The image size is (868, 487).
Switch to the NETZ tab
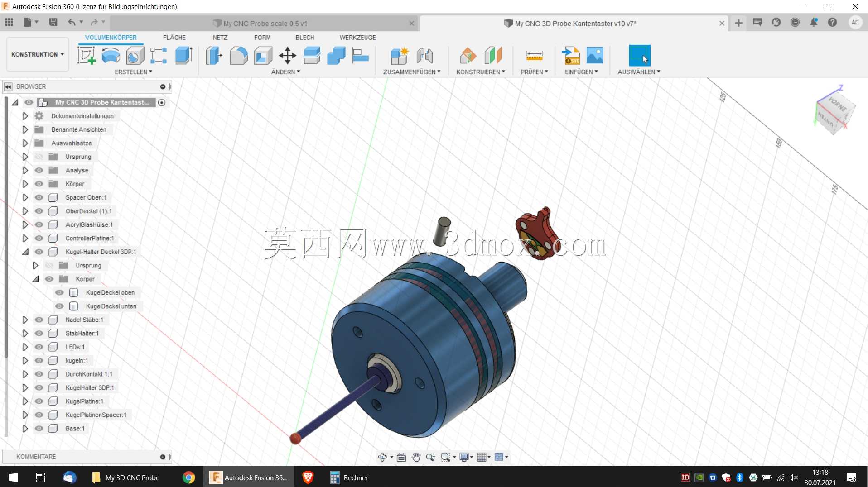(x=220, y=38)
